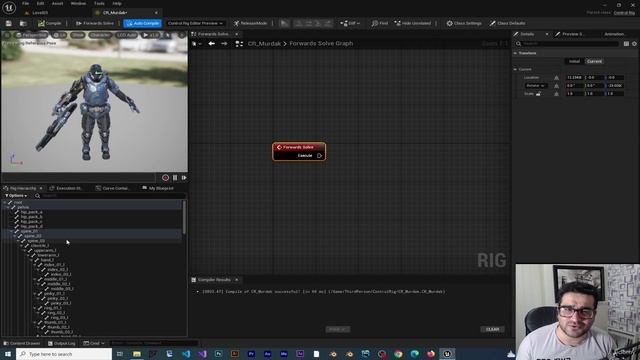The image size is (640, 360).
Task: Click the graph navigate forward arrow
Action: tap(224, 43)
